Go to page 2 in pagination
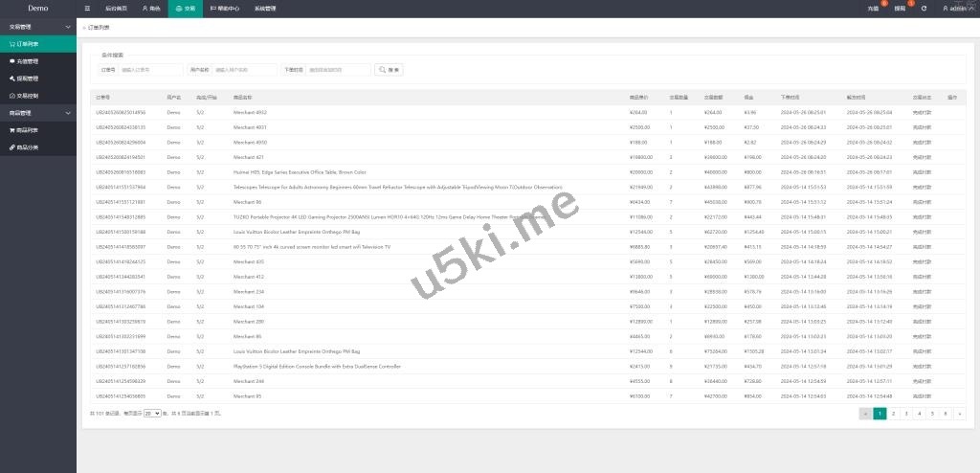This screenshot has height=473, width=980. click(893, 414)
